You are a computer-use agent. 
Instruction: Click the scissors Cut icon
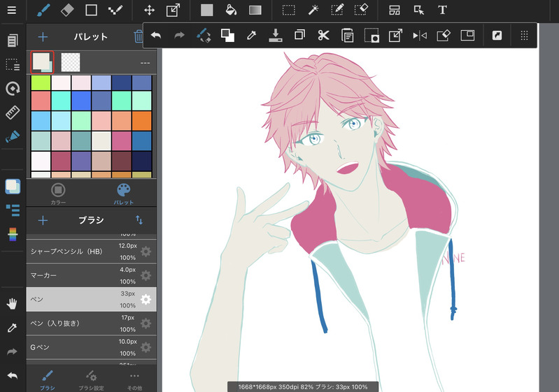tap(323, 35)
